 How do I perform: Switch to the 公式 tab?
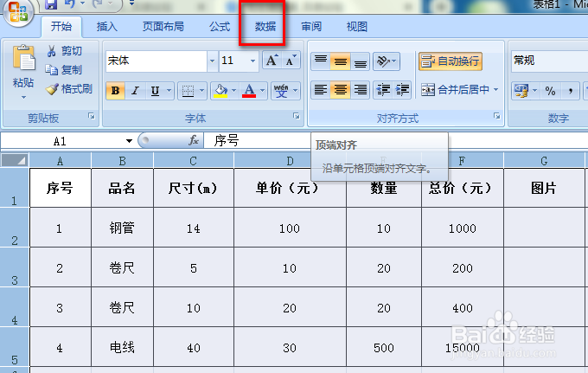click(x=220, y=26)
